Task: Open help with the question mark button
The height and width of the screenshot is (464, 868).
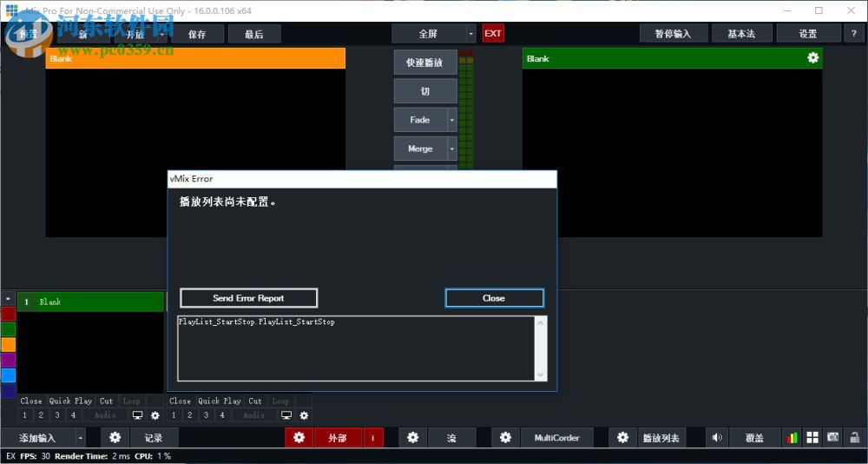Action: pos(853,34)
